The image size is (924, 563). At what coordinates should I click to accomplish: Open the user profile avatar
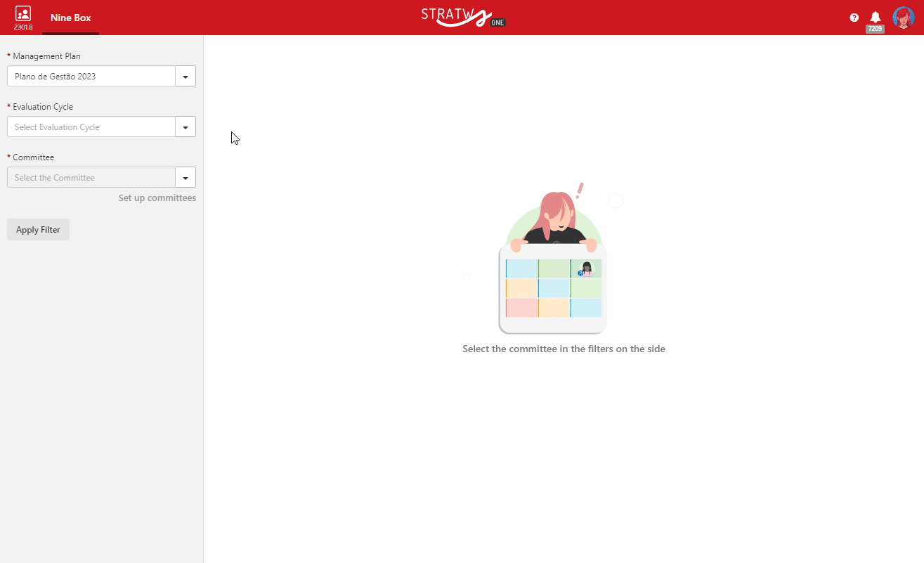click(903, 18)
